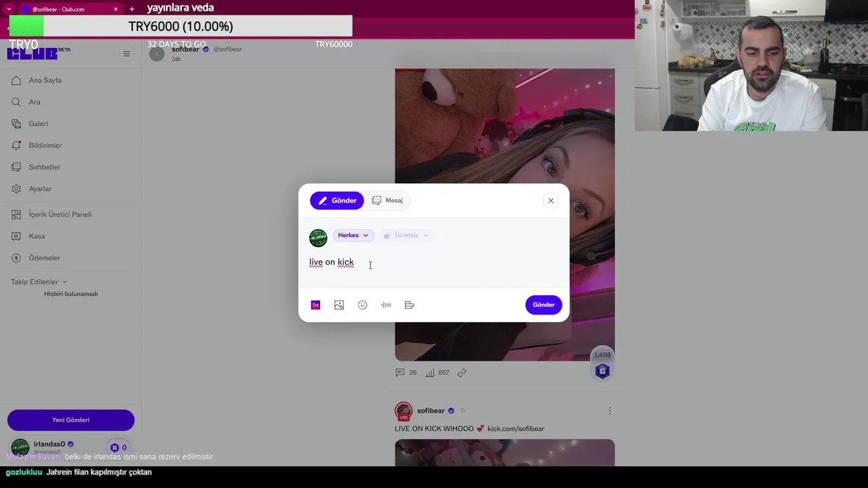Open sofibear live avatar on second post
The image size is (868, 488).
[403, 411]
